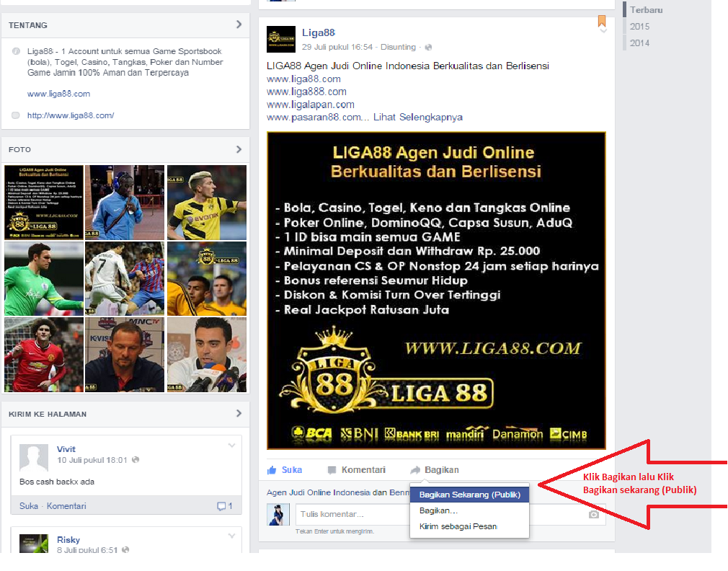Open www.liga88.com link in post

click(303, 79)
